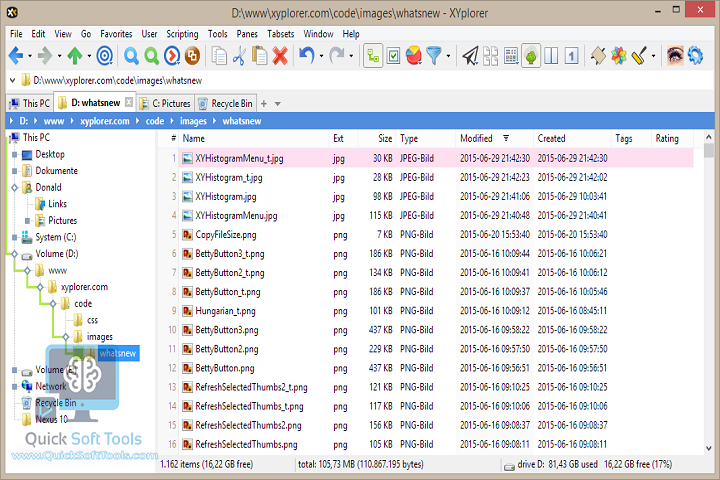
Task: Toggle the numbered pane button
Action: (x=571, y=56)
